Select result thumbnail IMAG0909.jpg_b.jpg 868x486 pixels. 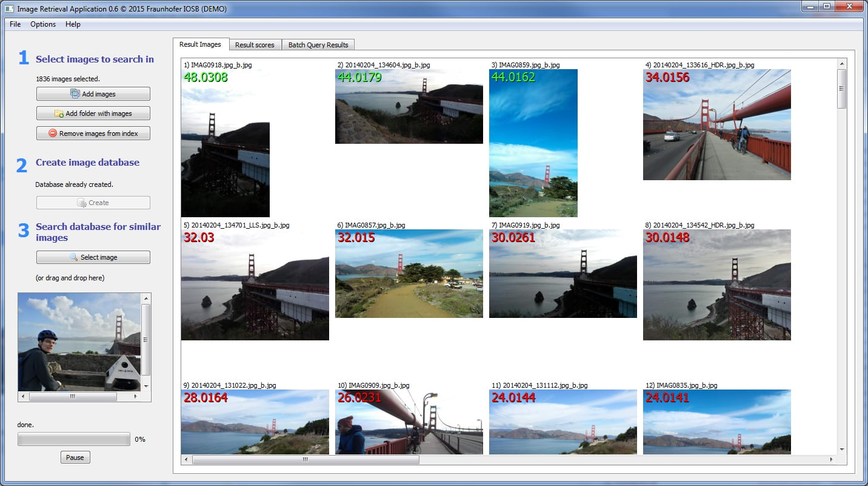[x=409, y=422]
